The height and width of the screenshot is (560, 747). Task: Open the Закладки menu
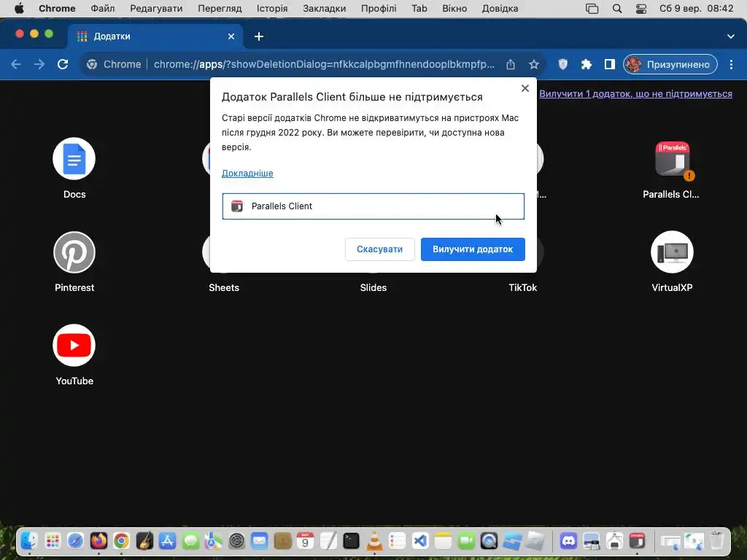point(325,9)
